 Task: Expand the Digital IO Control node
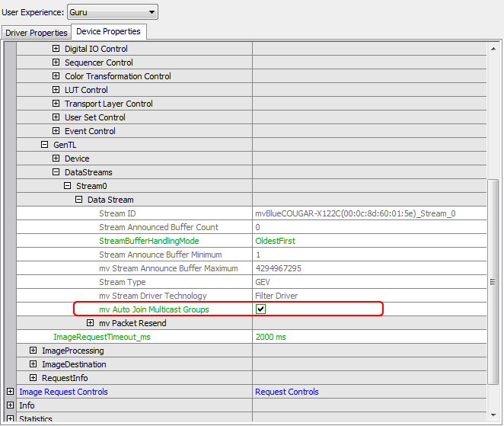coord(56,49)
